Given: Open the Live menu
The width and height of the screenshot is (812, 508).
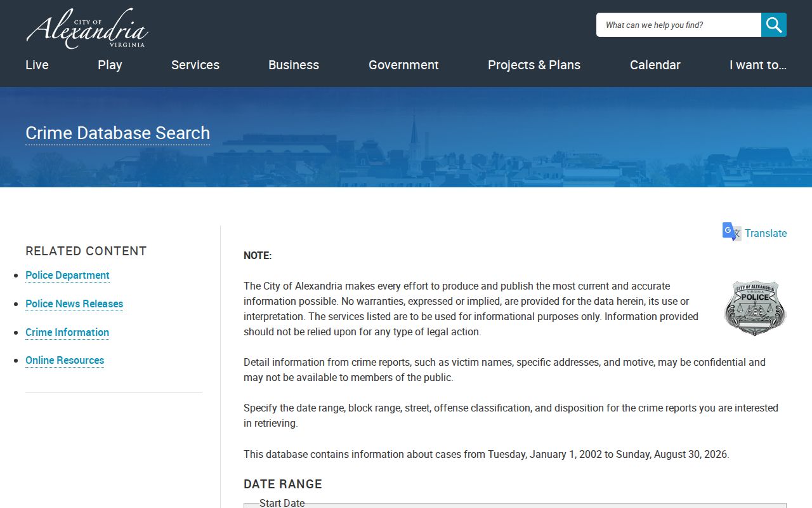Looking at the screenshot, I should pos(37,65).
